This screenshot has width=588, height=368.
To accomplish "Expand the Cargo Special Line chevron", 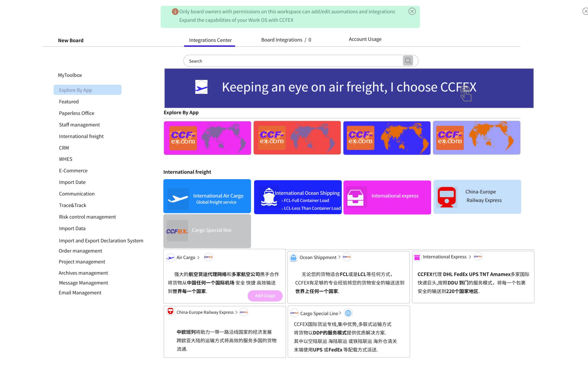I will (340, 313).
